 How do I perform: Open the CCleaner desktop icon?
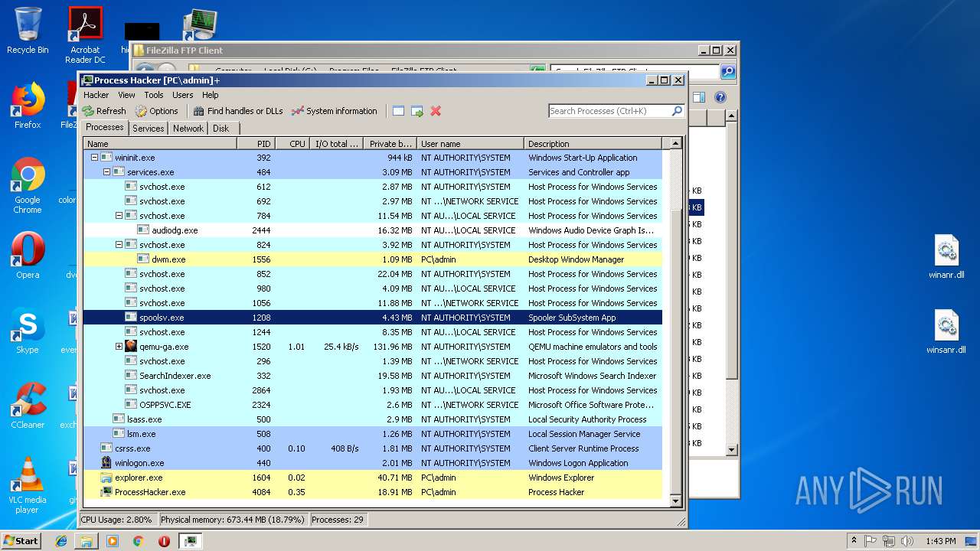(x=28, y=406)
